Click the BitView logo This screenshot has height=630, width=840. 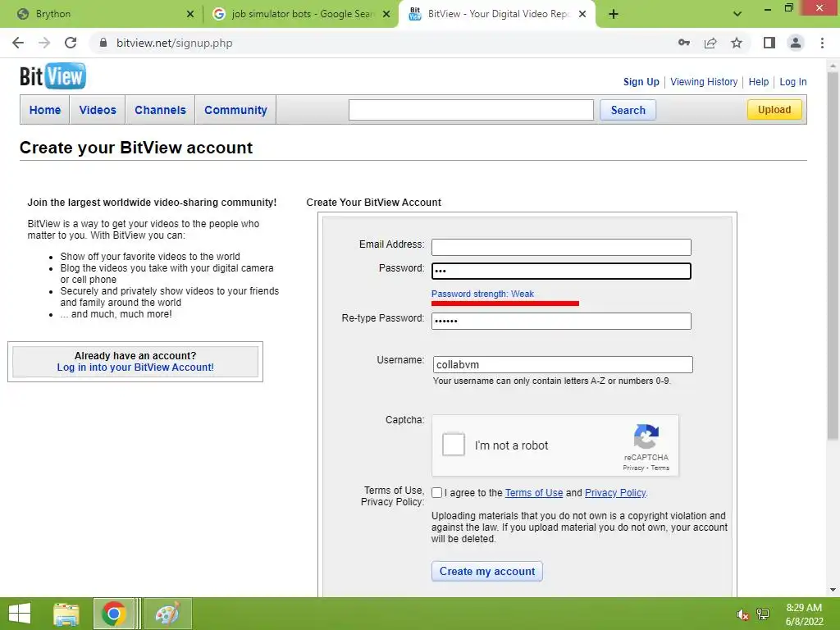click(x=52, y=76)
